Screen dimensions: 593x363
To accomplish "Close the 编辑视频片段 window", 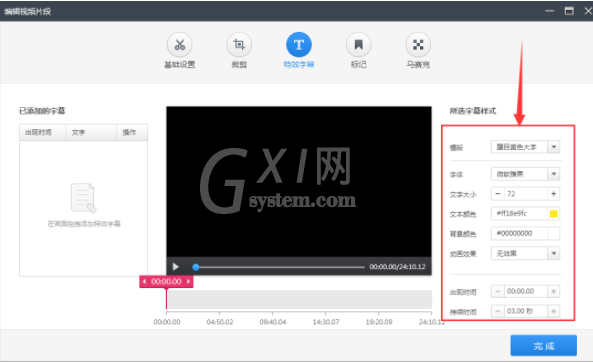I will tap(588, 11).
